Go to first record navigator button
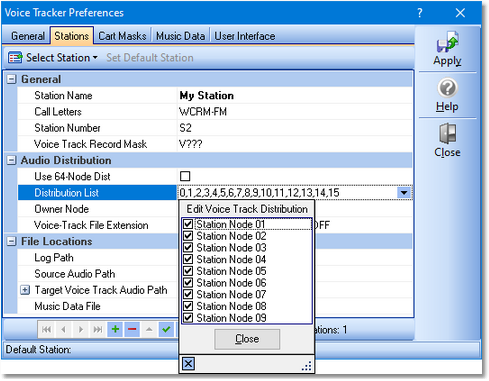This screenshot has width=489, height=381. [46, 330]
